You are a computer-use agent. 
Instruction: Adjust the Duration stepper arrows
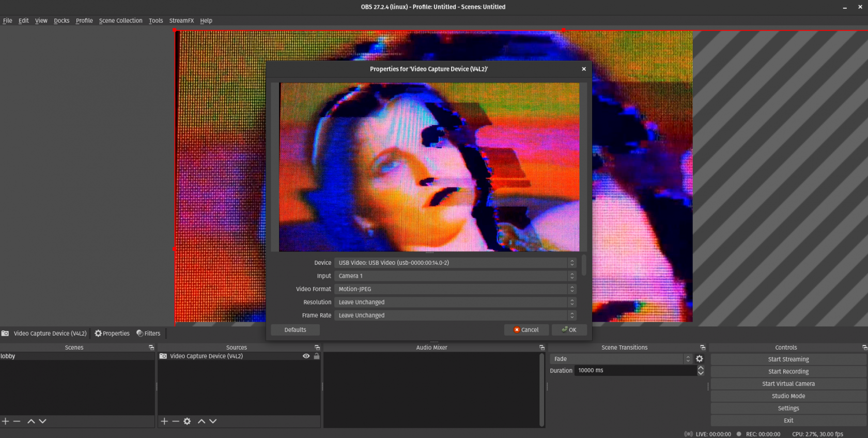coord(701,370)
